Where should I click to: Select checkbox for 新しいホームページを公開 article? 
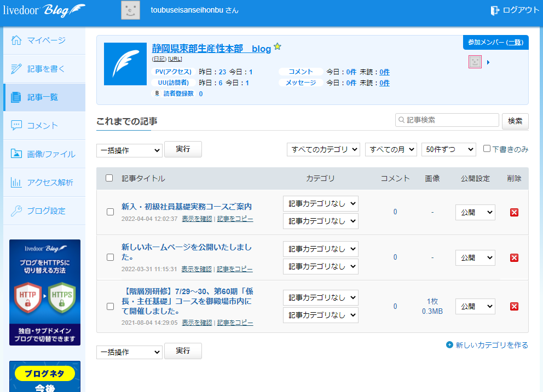110,258
